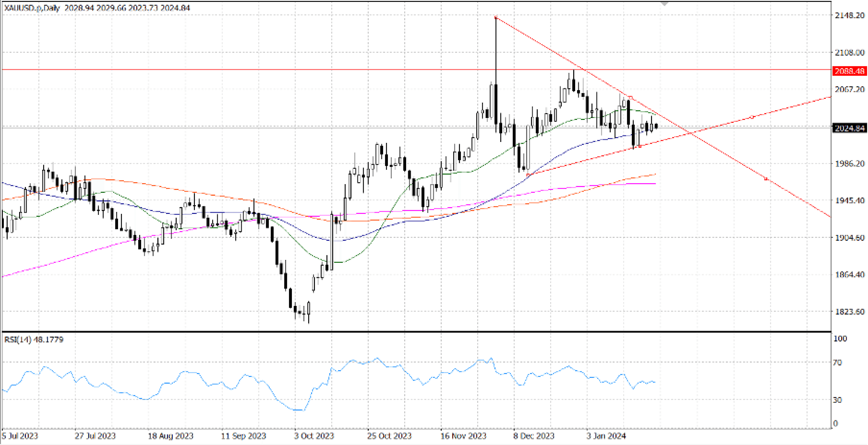Image resolution: width=868 pixels, height=445 pixels.
Task: Select descending trendline's lower right anchor point
Action: pyautogui.click(x=766, y=179)
